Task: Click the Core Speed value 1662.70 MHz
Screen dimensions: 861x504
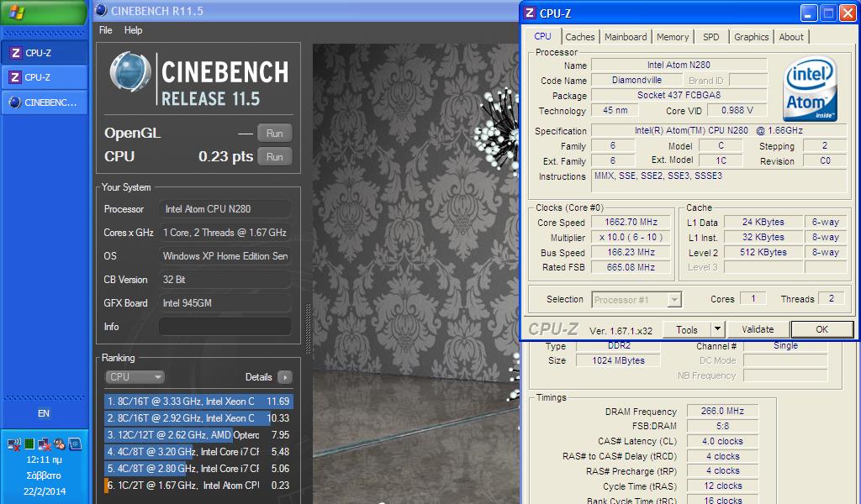Action: pyautogui.click(x=631, y=222)
